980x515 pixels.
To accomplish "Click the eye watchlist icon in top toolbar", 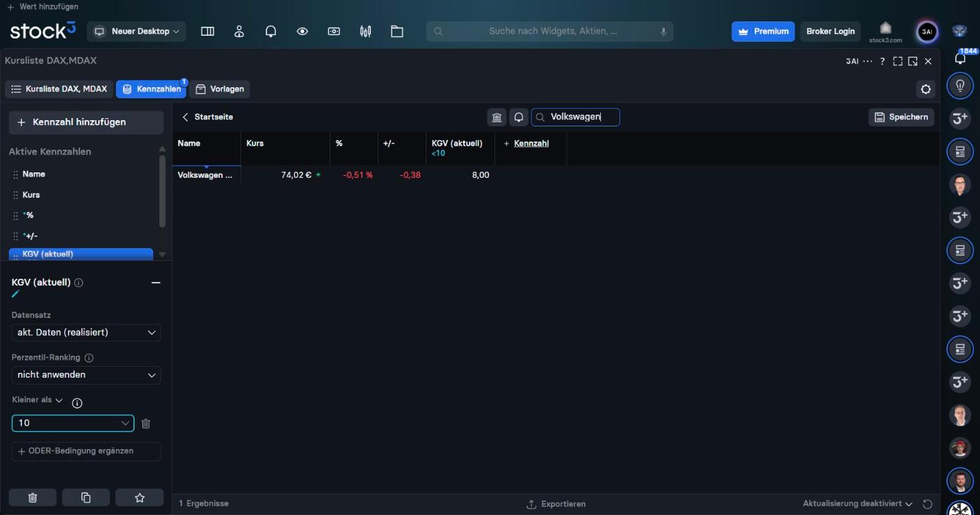I will [x=302, y=32].
